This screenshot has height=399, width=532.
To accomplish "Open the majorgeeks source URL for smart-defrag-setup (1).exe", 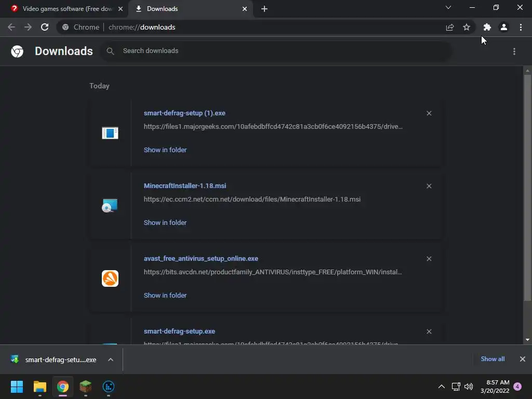I will click(x=273, y=127).
